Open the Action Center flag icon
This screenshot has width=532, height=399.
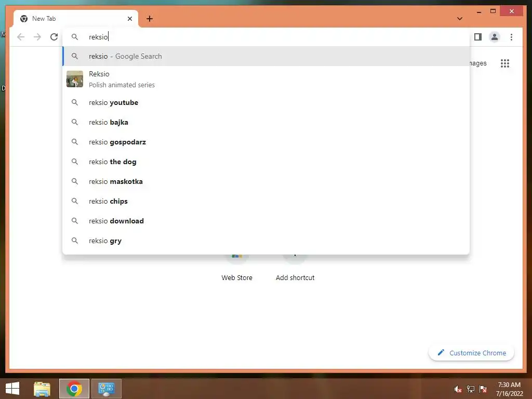pos(483,389)
